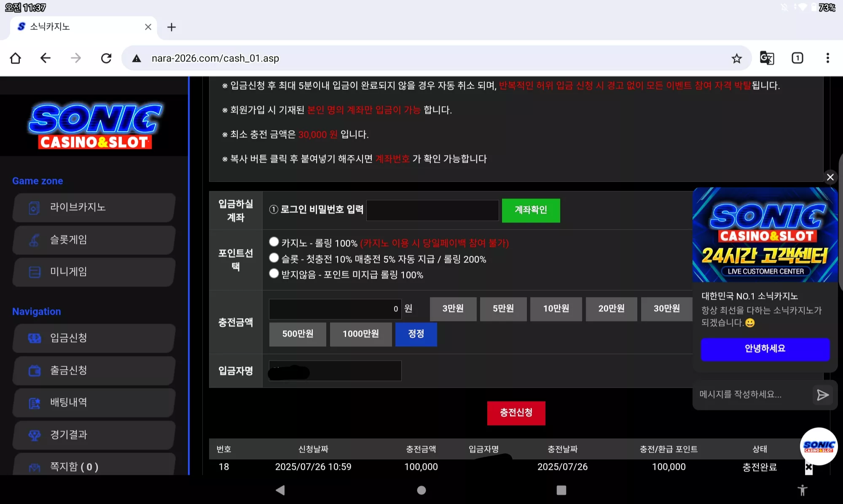Select the 받지않음 no-points option
Image resolution: width=843 pixels, height=504 pixels.
point(274,273)
